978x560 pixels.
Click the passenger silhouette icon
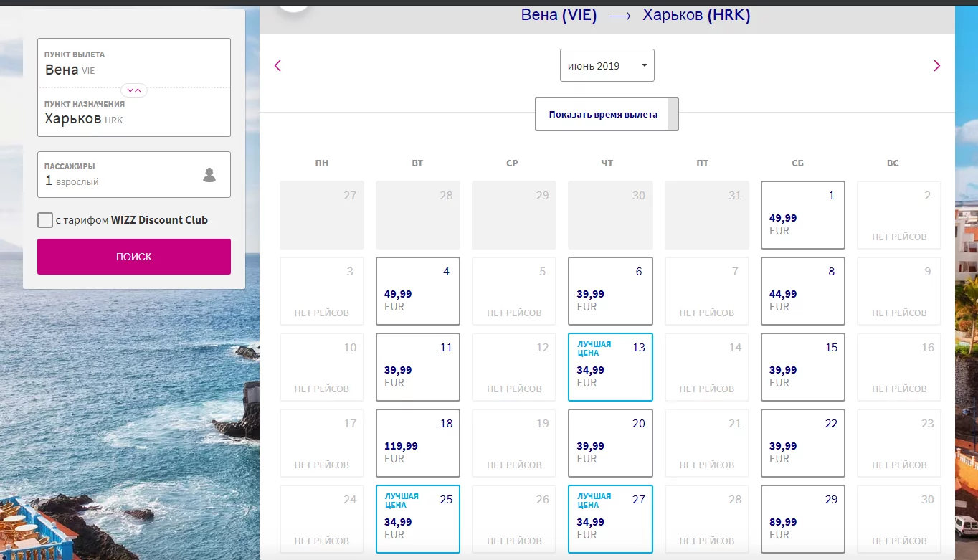point(209,174)
